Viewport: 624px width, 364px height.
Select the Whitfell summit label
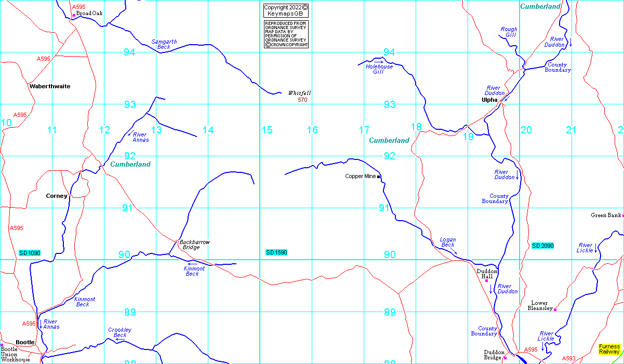(299, 93)
